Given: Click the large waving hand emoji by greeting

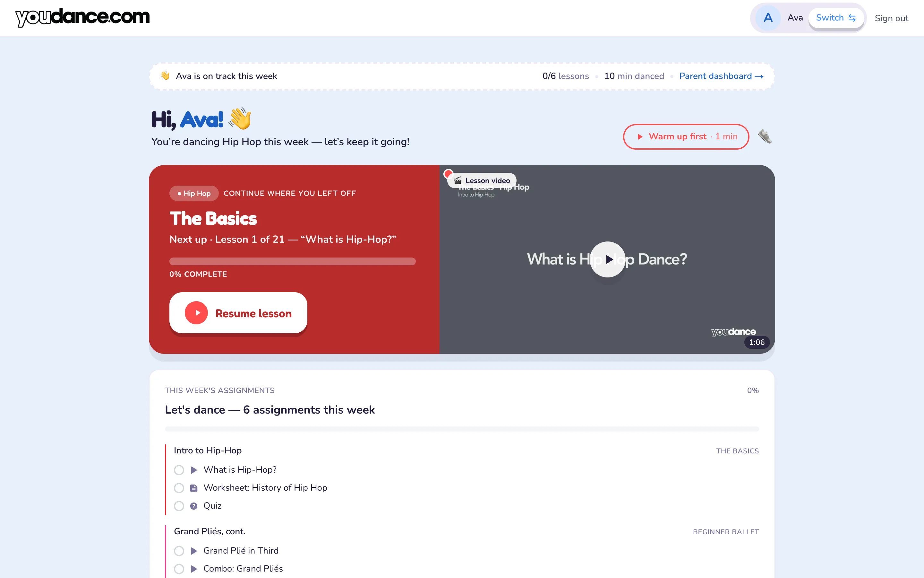Looking at the screenshot, I should (x=240, y=118).
